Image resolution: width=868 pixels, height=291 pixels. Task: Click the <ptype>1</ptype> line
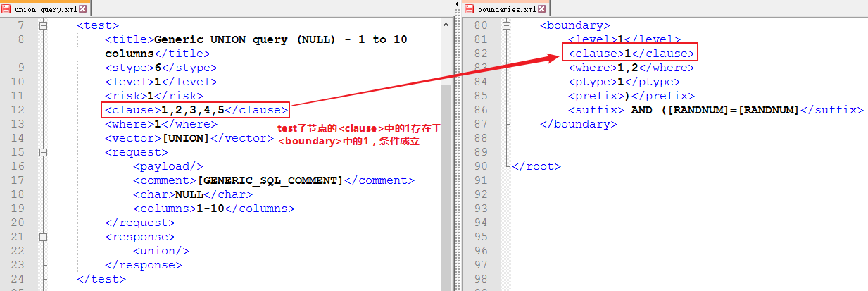624,82
